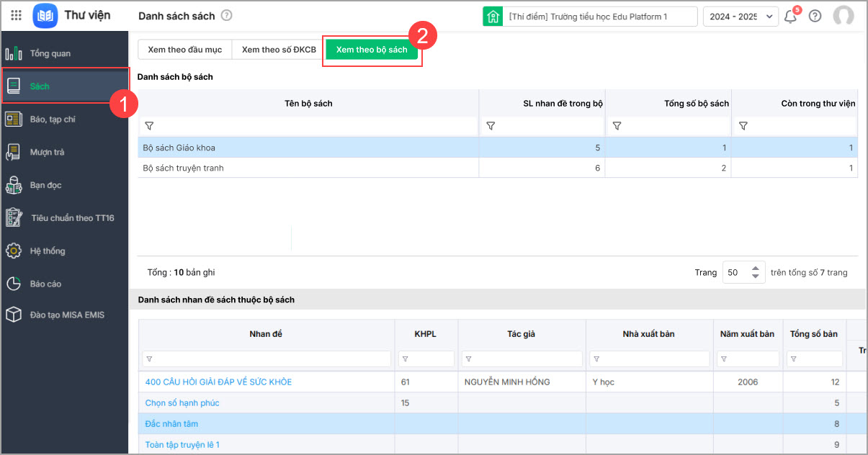The width and height of the screenshot is (868, 455).
Task: Open Mượn trả in the sidebar
Action: 46,152
